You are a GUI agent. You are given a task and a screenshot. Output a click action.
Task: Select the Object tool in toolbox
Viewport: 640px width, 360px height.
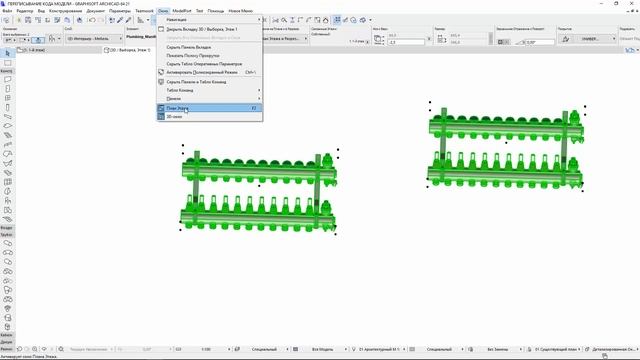pyautogui.click(x=7, y=201)
